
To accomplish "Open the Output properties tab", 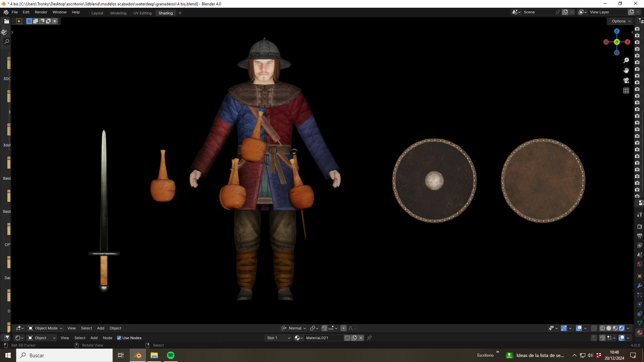I will tap(639, 236).
